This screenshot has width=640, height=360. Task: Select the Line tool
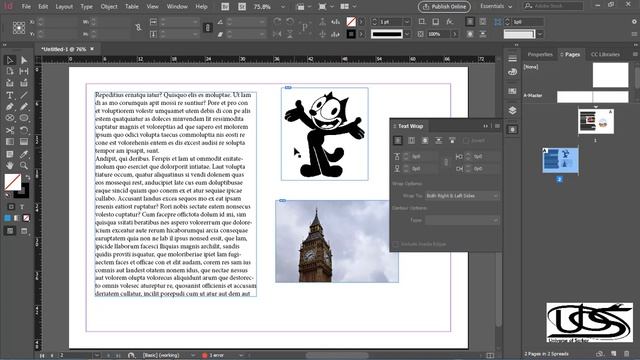click(x=24, y=95)
